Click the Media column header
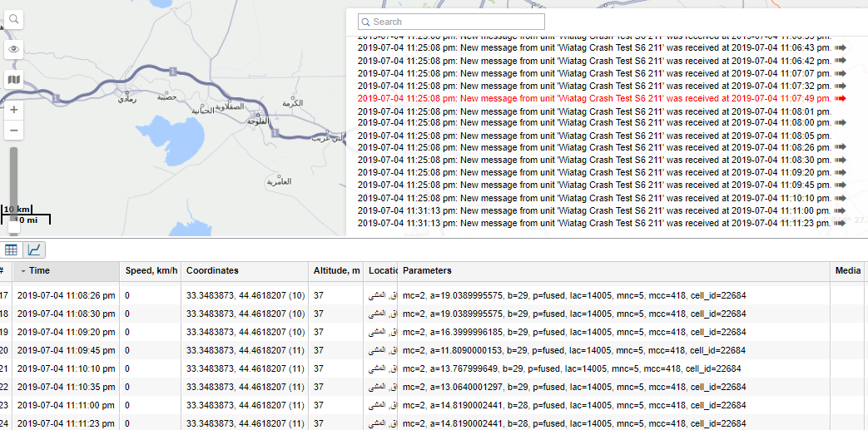 click(x=848, y=270)
